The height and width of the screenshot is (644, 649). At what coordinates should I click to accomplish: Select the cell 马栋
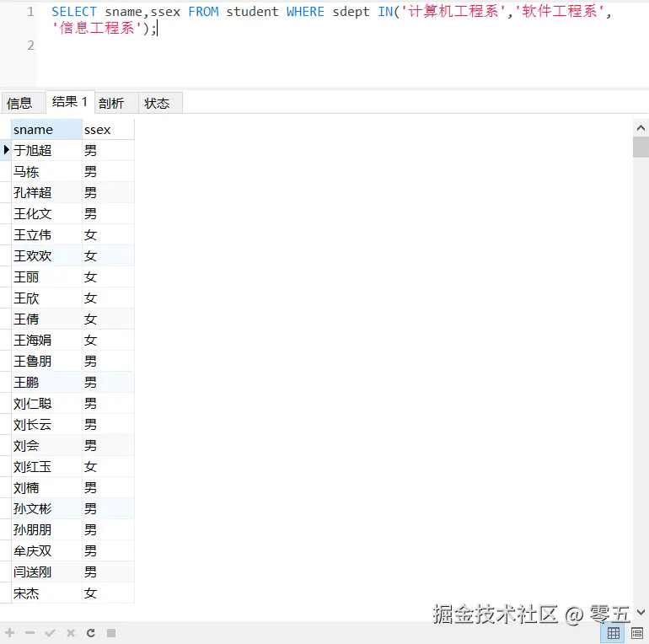click(x=46, y=171)
